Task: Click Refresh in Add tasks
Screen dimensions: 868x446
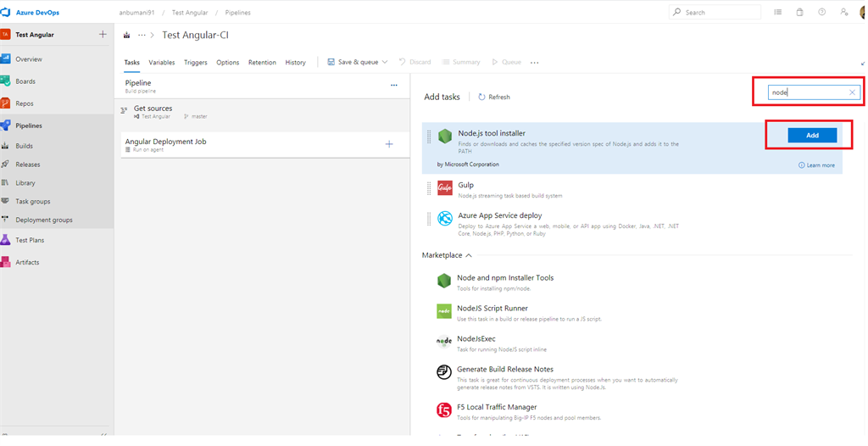Action: click(x=494, y=97)
